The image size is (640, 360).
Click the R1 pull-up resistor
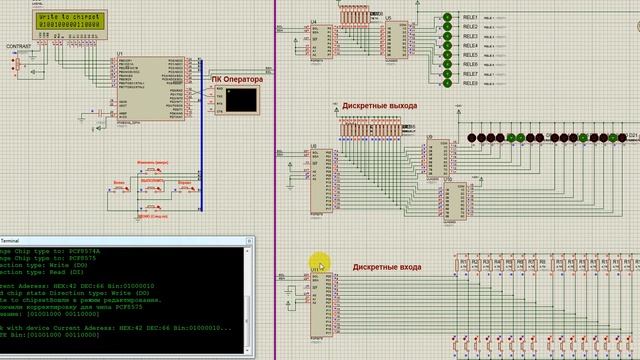[457, 264]
